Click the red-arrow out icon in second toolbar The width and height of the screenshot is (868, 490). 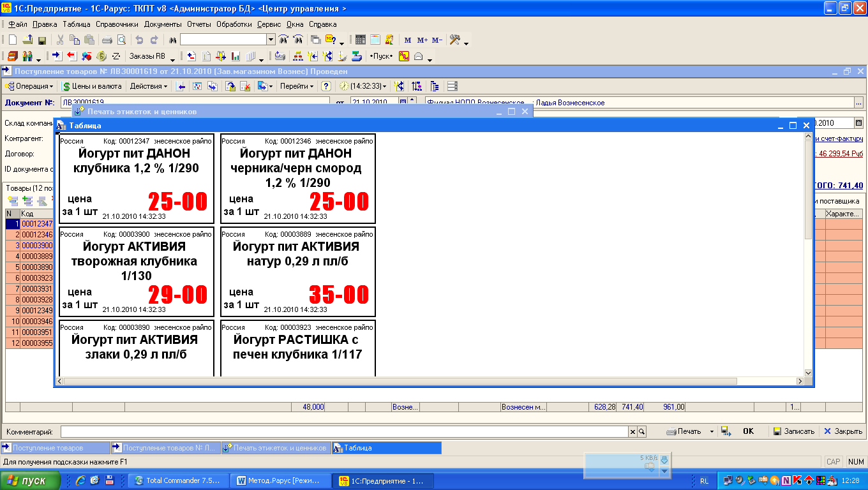pyautogui.click(x=71, y=56)
